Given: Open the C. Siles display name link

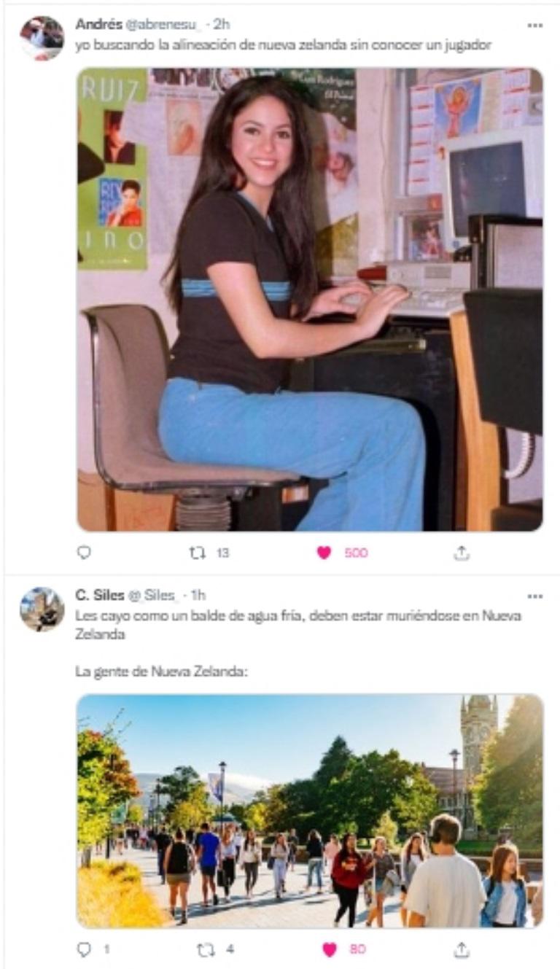Looking at the screenshot, I should (x=99, y=595).
